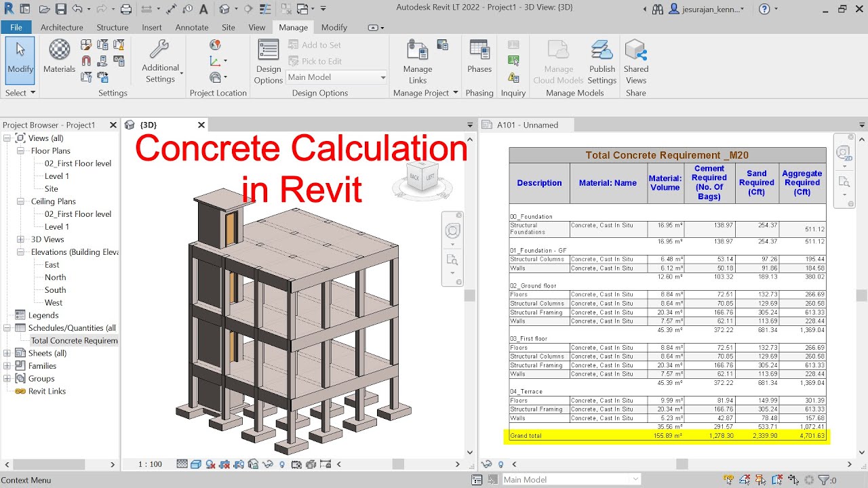Click the Filter icon in status bar
Viewport: 868px width, 488px height.
click(824, 480)
